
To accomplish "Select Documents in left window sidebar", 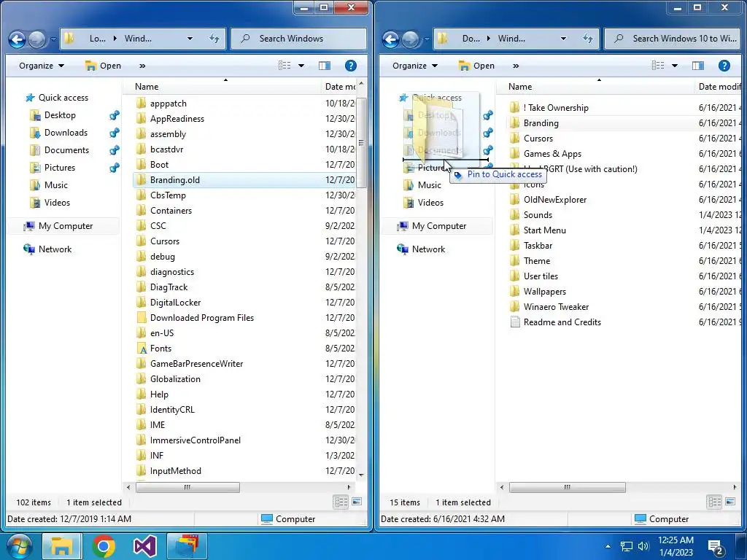I will 66,150.
